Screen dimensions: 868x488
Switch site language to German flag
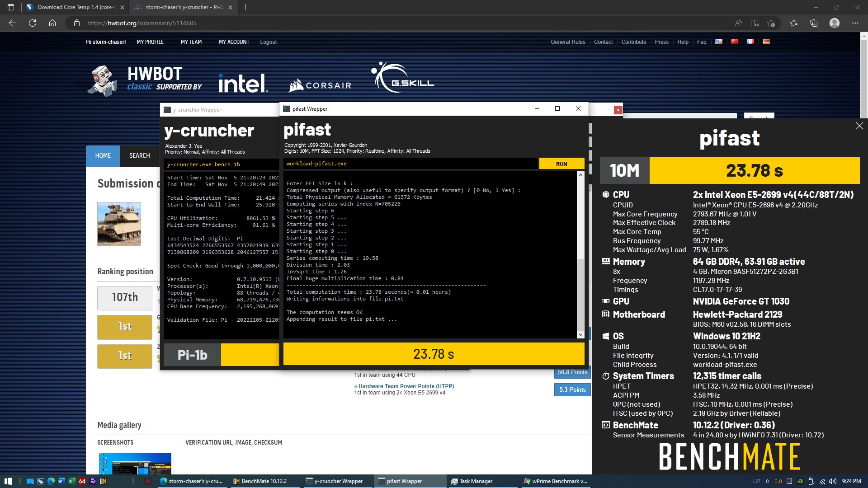[x=766, y=42]
